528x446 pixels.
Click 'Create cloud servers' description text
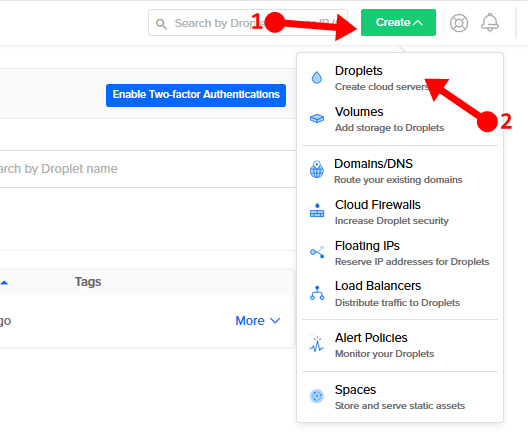[382, 87]
